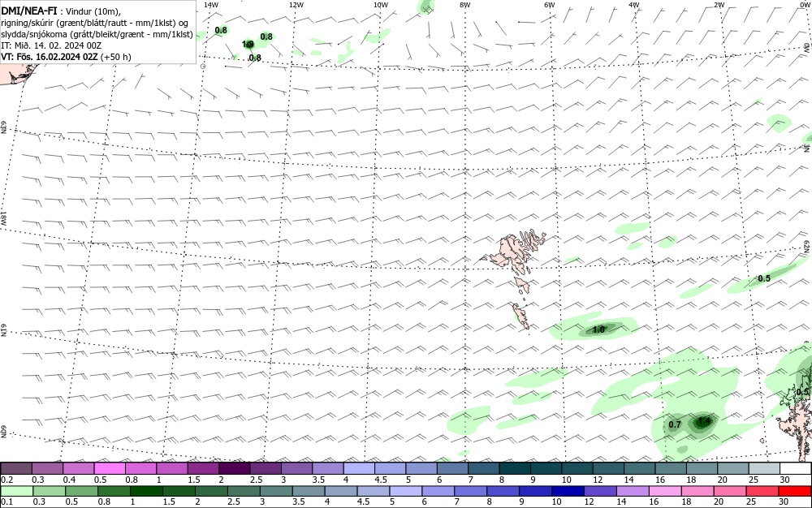
Task: Click the Faroe Islands main landmass
Action: 510,252
